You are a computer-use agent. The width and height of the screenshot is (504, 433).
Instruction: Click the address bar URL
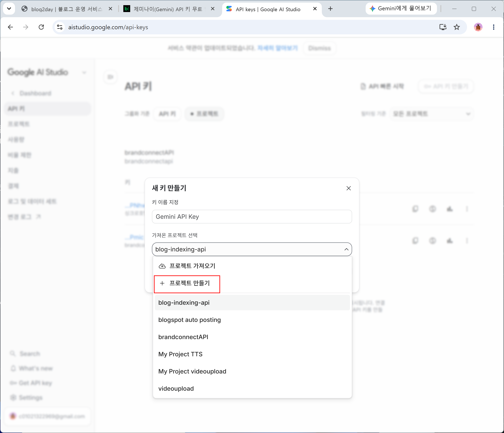[108, 27]
